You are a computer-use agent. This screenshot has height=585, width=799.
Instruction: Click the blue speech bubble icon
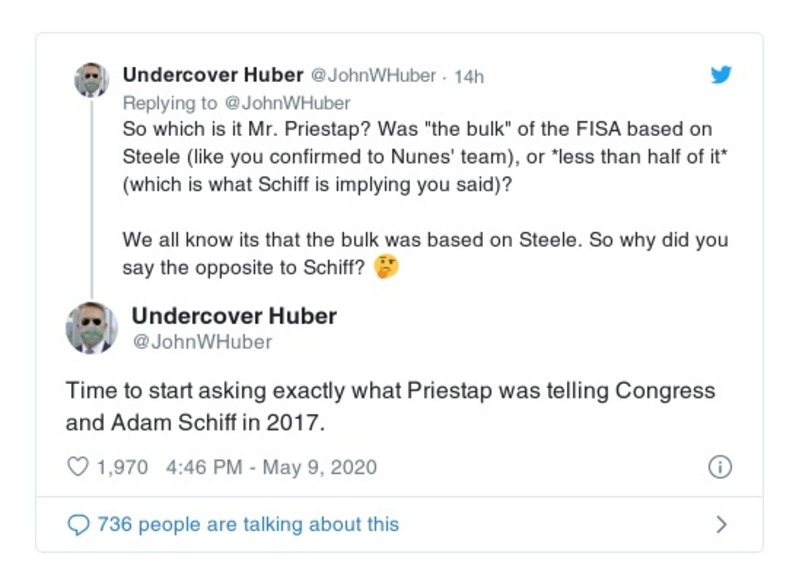click(x=78, y=524)
